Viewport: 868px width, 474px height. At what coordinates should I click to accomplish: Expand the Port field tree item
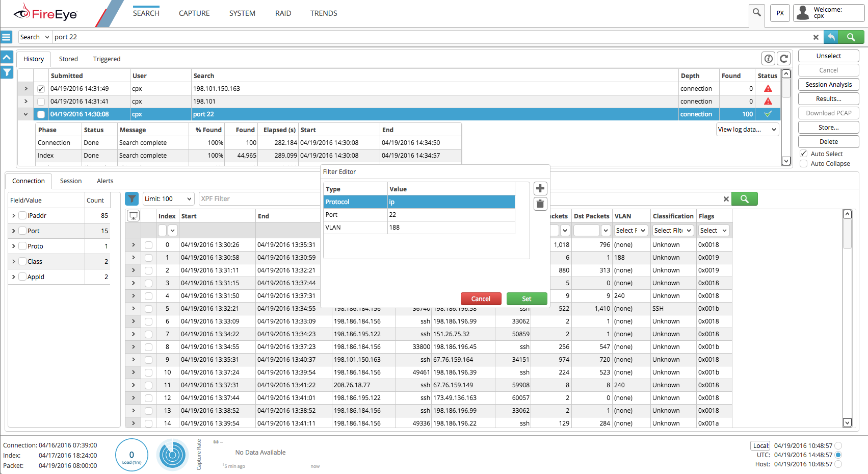tap(14, 231)
